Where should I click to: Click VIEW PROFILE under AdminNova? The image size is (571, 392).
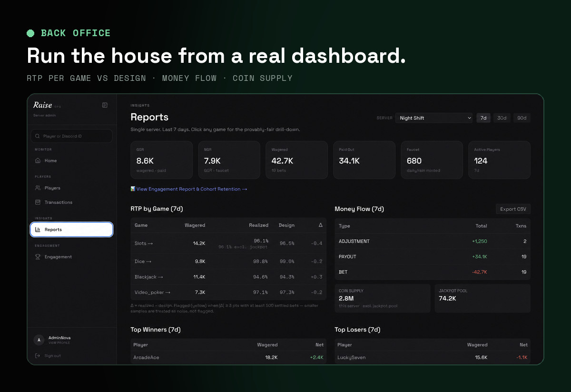pyautogui.click(x=59, y=343)
